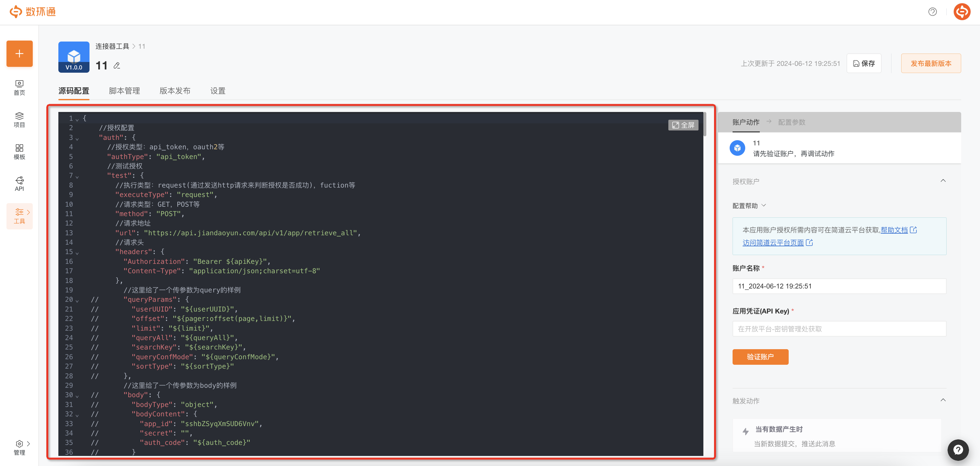The width and height of the screenshot is (980, 466).
Task: Click the 账户名称 input field
Action: pyautogui.click(x=839, y=286)
